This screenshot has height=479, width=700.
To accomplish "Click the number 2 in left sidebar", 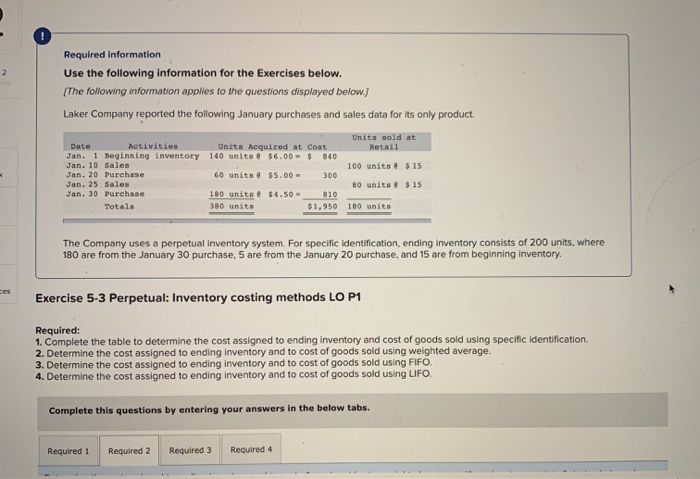I will [x=4, y=72].
